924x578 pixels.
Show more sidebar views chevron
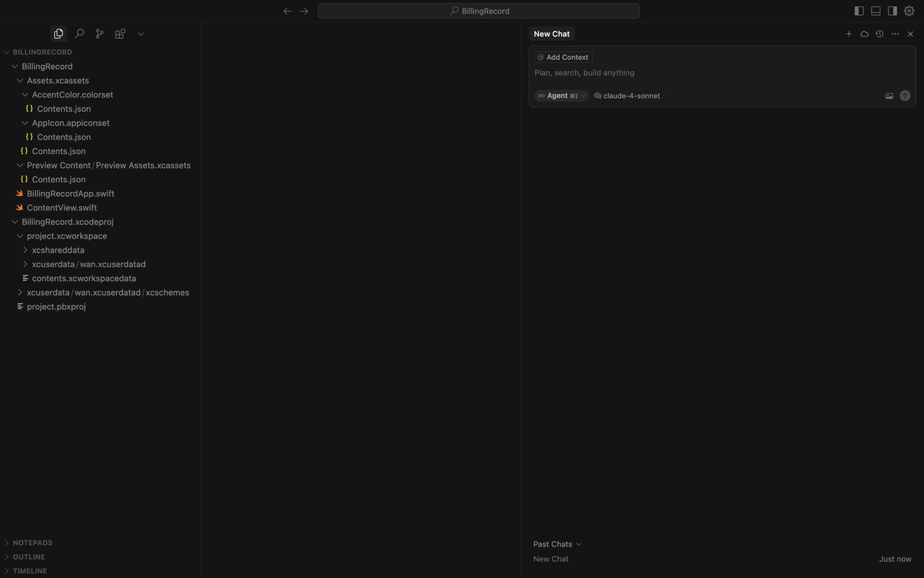141,34
